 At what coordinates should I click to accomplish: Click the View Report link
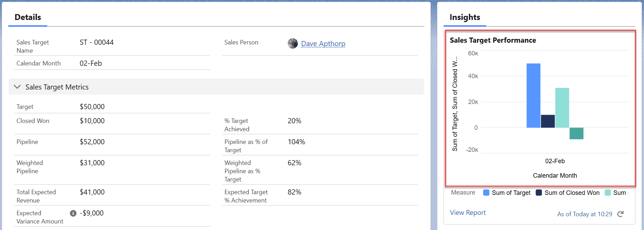468,213
